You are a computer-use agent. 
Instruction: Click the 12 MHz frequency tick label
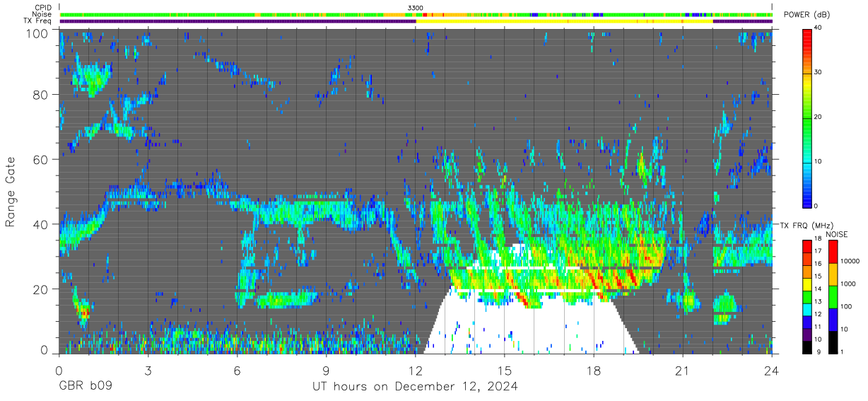(818, 315)
